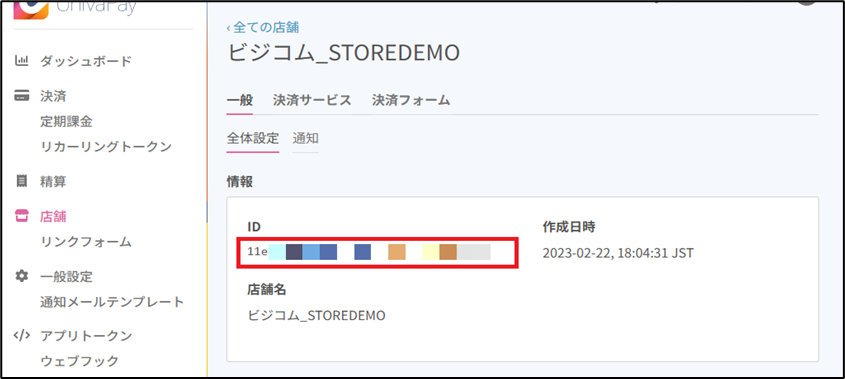The image size is (845, 379).
Task: Go back via 全ての店舗 link
Action: [x=263, y=26]
